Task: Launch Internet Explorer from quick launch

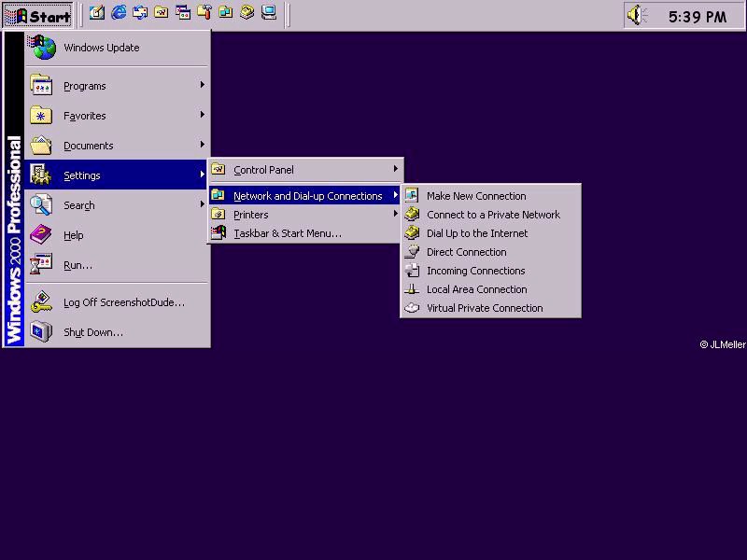Action: pyautogui.click(x=119, y=13)
